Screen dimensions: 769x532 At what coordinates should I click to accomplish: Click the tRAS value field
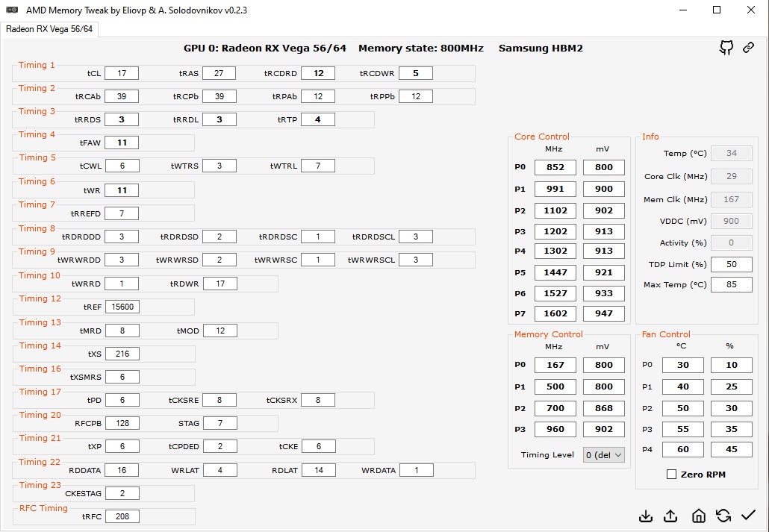(x=219, y=73)
